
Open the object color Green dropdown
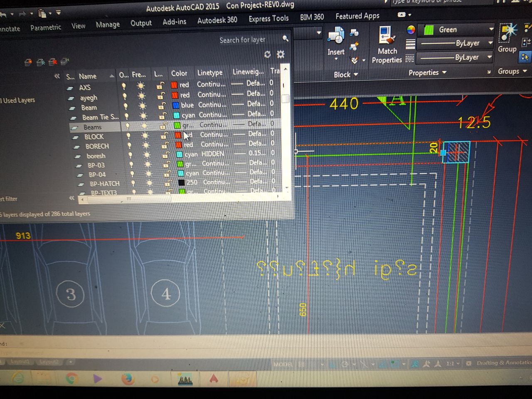pyautogui.click(x=491, y=29)
